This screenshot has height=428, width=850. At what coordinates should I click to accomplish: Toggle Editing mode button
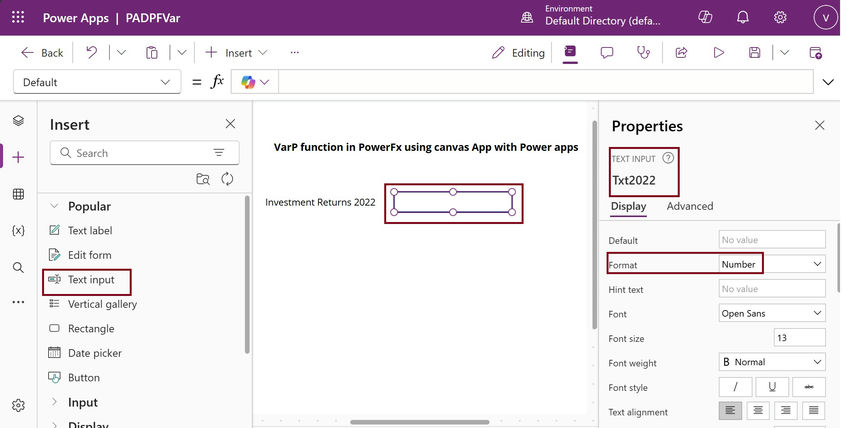click(518, 53)
